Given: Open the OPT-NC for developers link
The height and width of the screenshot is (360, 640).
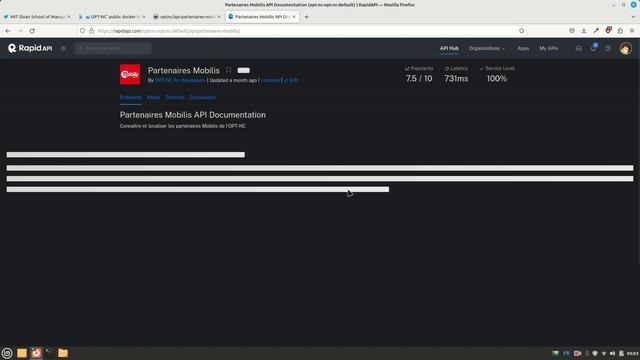Looking at the screenshot, I should point(180,80).
